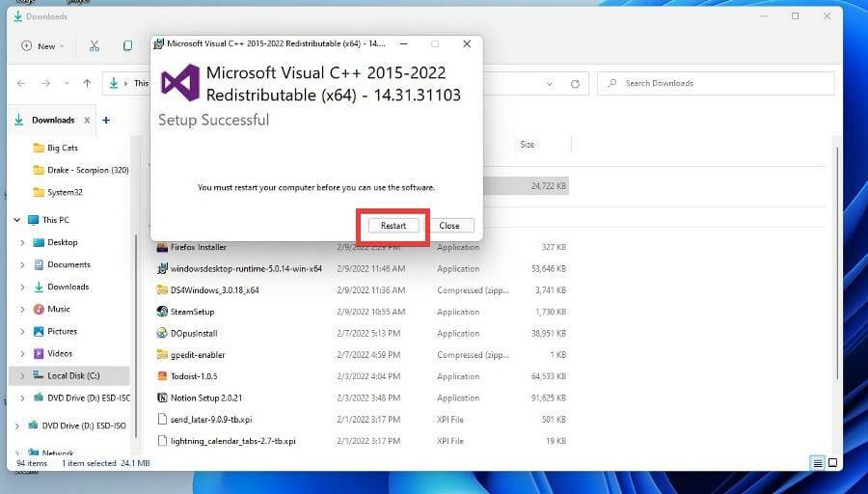Viewport: 868px width, 494px height.
Task: Click the DOpusInstall file icon
Action: pos(162,334)
